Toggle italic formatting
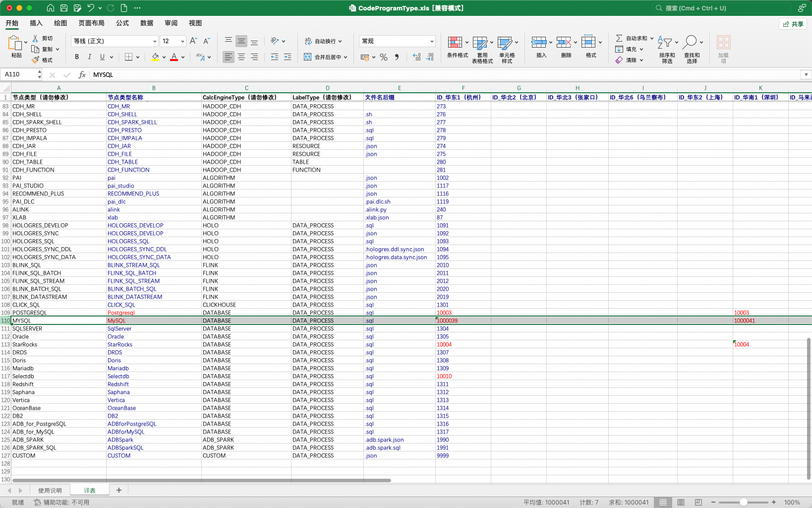This screenshot has width=812, height=508. tap(90, 57)
